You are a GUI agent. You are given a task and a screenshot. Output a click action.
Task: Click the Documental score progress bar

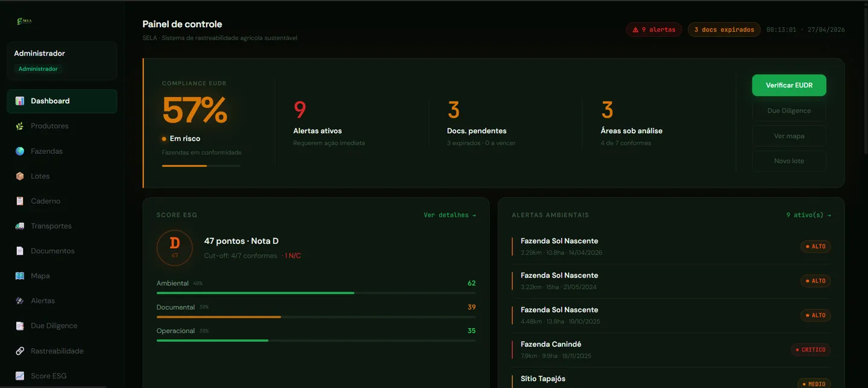(x=316, y=317)
